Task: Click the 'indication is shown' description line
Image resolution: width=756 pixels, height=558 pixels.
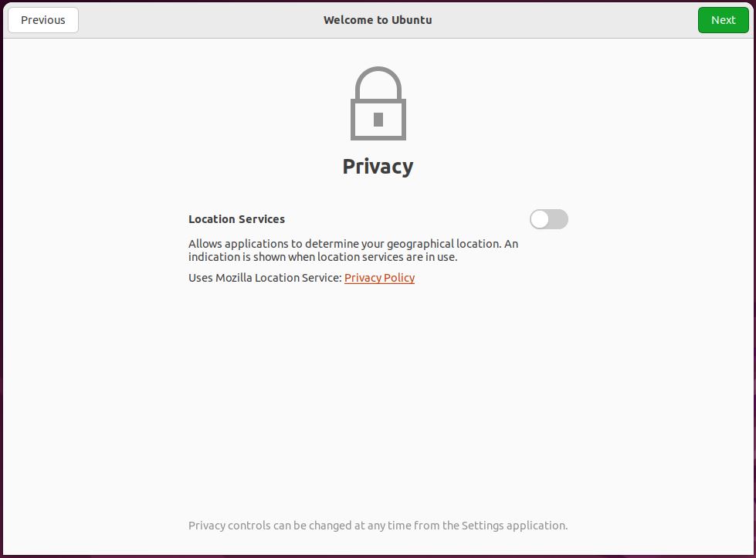Action: pyautogui.click(x=323, y=257)
